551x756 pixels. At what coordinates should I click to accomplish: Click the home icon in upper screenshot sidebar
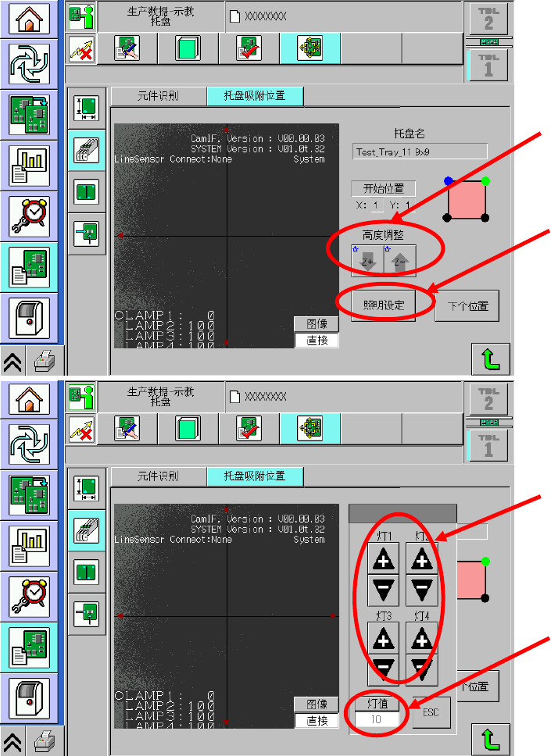click(x=30, y=20)
